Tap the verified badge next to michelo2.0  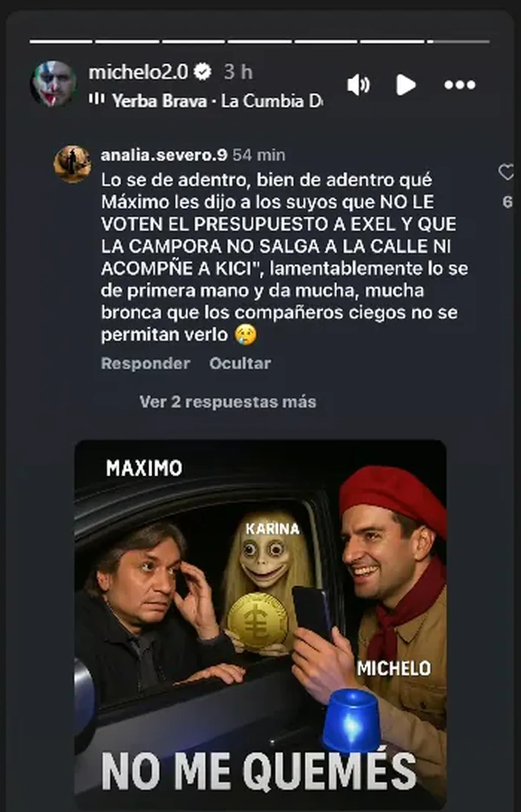[x=202, y=71]
